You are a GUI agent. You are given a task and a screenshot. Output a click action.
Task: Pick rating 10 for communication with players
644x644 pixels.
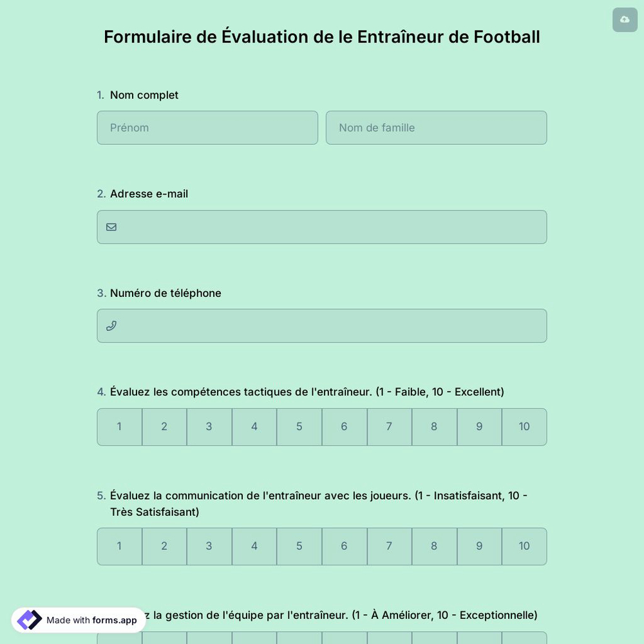[x=524, y=546]
